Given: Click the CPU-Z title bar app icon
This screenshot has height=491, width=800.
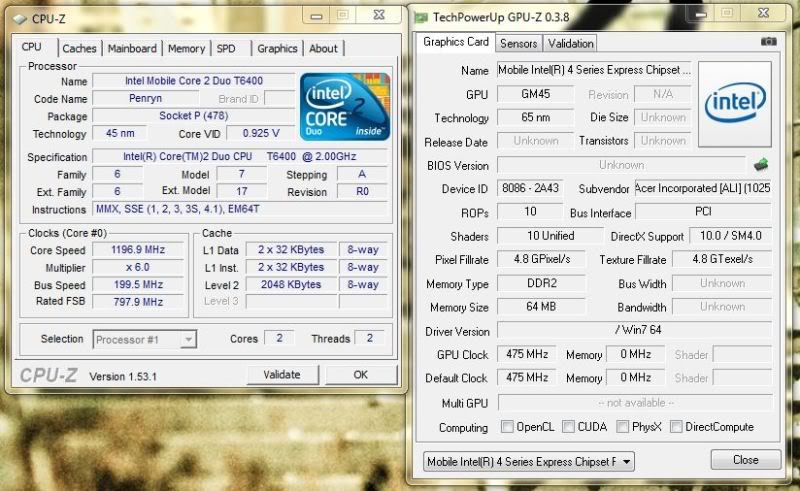Looking at the screenshot, I should click(x=20, y=19).
